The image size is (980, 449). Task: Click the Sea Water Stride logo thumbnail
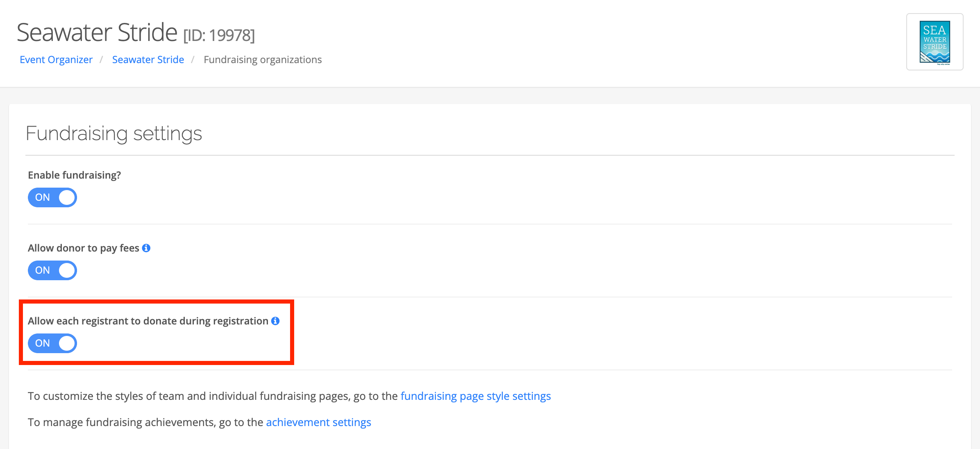(x=935, y=42)
